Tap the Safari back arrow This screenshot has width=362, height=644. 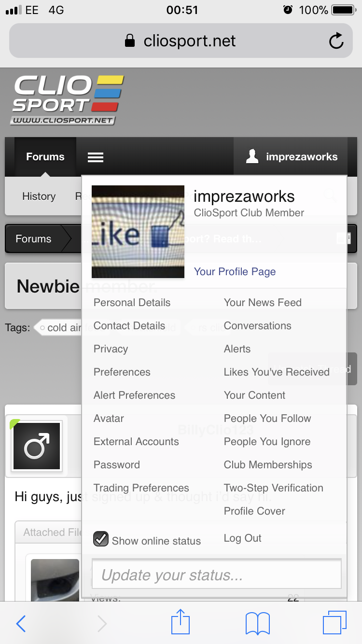21,624
